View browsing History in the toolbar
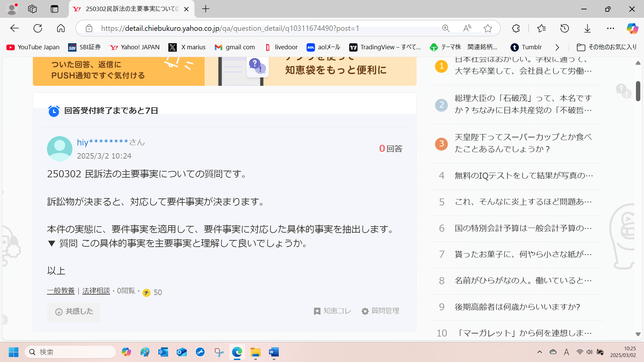644x362 pixels. (565, 28)
